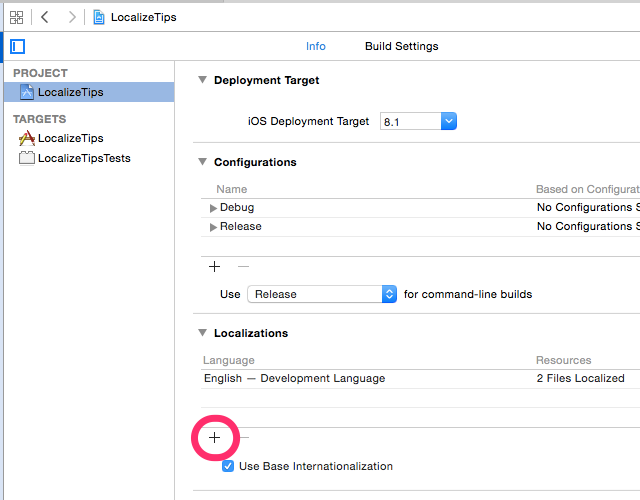This screenshot has width=640, height=500.
Task: Click LocalizeTips in the jump bar
Action: [x=144, y=17]
